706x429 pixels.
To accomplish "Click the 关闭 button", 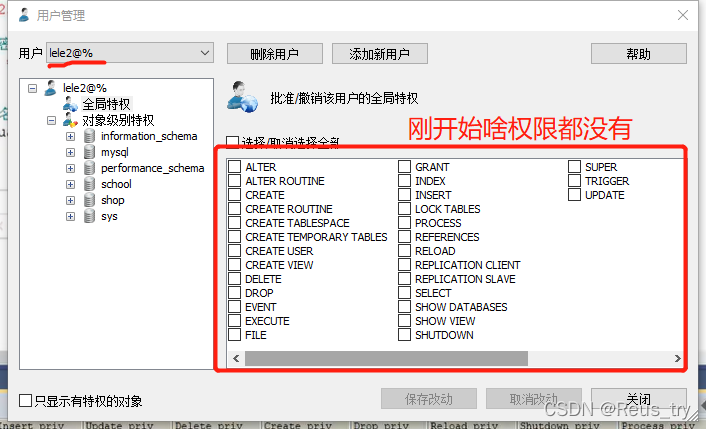I will (x=638, y=398).
